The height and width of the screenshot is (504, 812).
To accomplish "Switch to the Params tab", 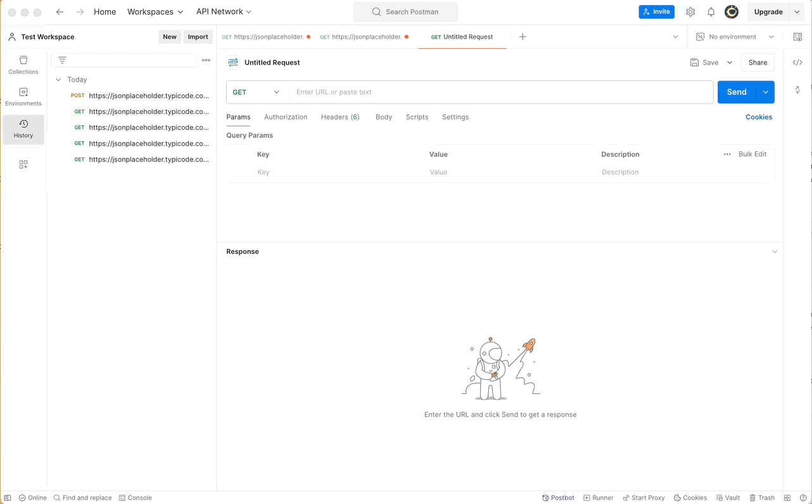I will [x=238, y=117].
